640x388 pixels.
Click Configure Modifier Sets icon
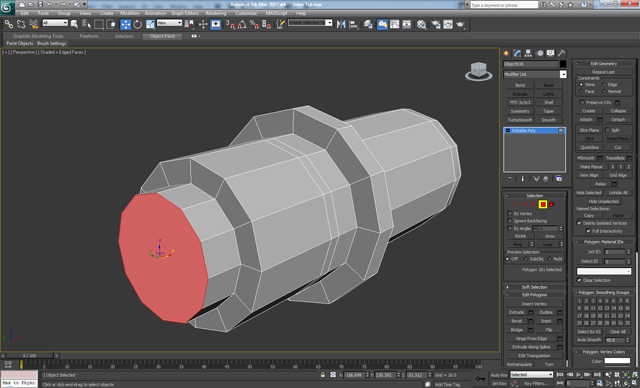pos(559,179)
